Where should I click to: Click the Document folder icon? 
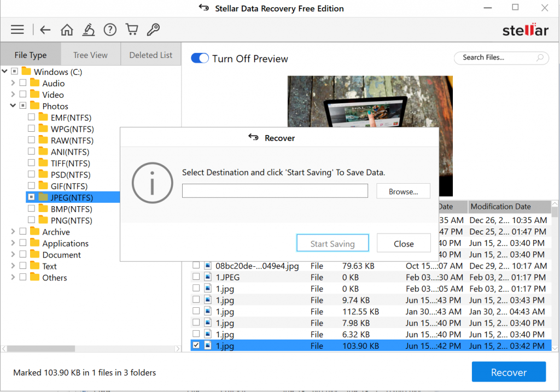[34, 254]
